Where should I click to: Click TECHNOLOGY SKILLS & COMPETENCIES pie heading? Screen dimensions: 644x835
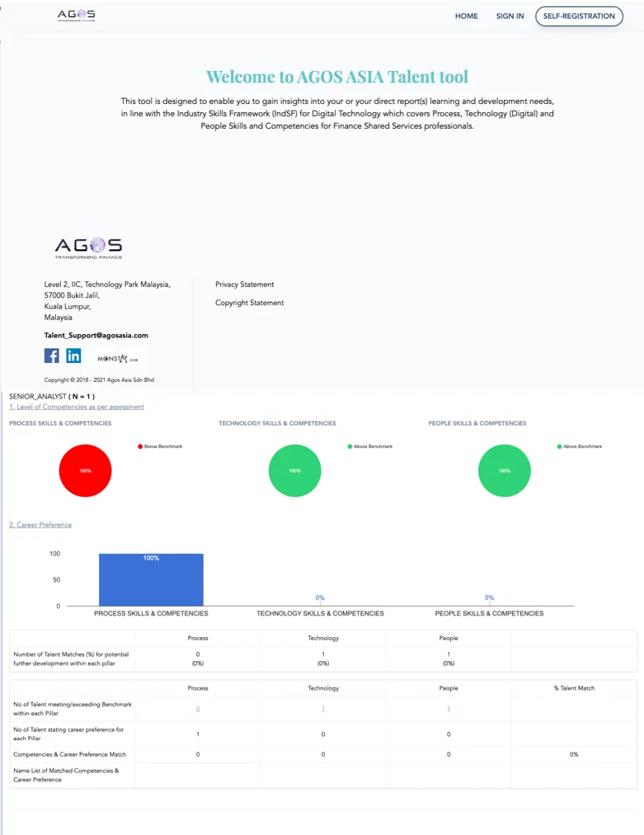(x=277, y=423)
